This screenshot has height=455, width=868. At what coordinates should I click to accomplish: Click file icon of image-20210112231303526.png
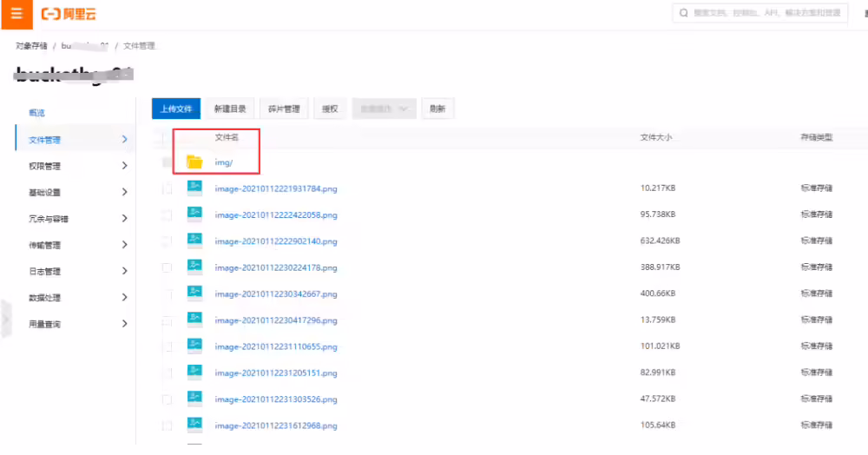(x=194, y=398)
